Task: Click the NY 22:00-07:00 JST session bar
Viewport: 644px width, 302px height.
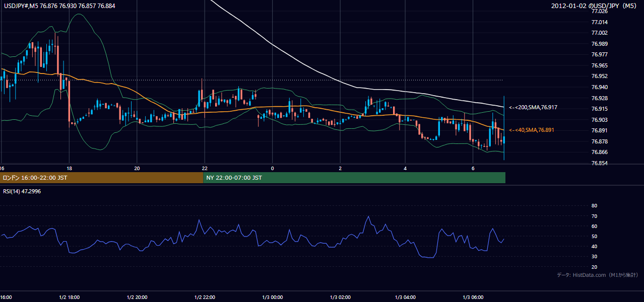Action: pyautogui.click(x=354, y=178)
